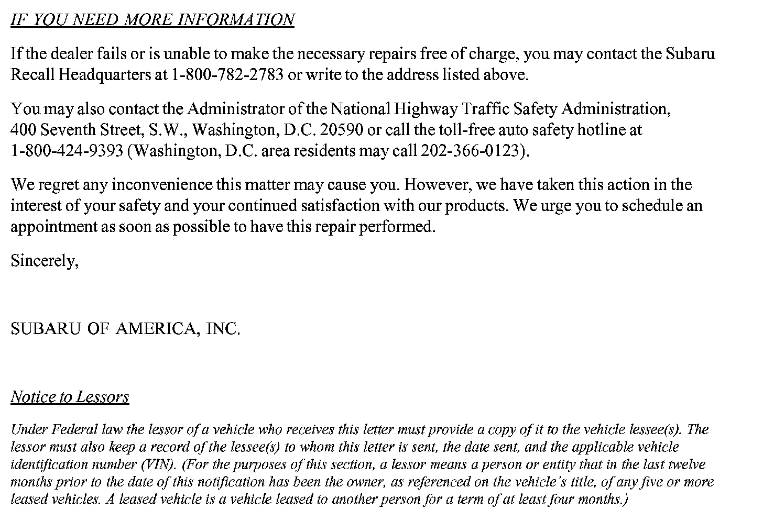
Task: Click the 'SUBARU OF AMERICA, INC.' signature line
Action: (125, 329)
